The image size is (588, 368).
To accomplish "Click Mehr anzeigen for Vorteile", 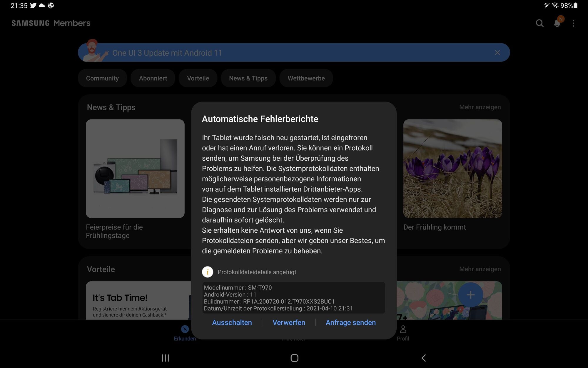I will click(x=480, y=269).
